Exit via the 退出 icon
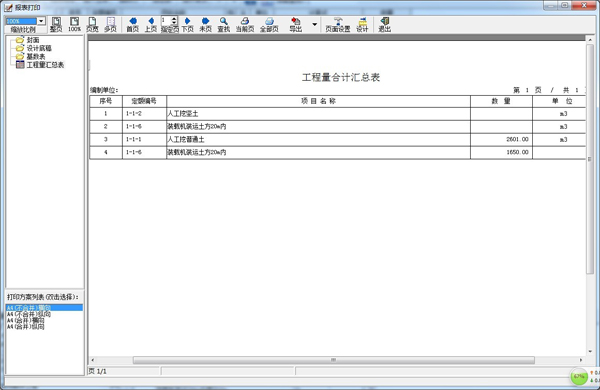This screenshot has height=390, width=600. tap(385, 24)
